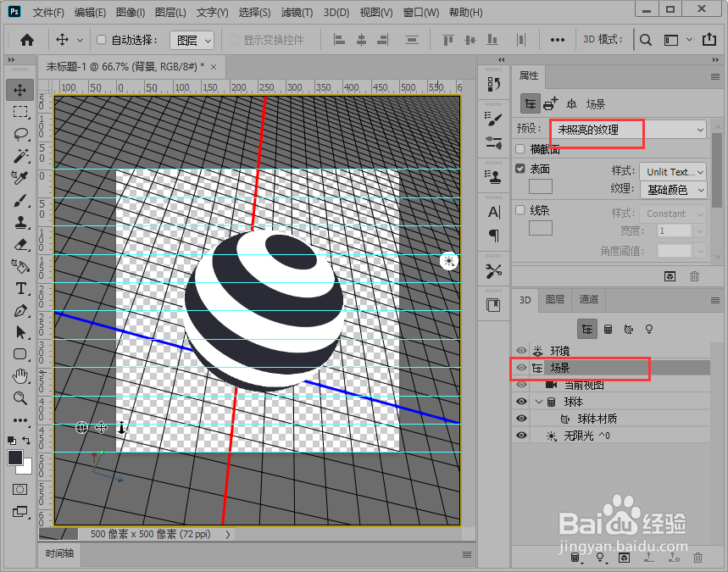Click the share export icon
This screenshot has width=728, height=572.
[x=709, y=40]
